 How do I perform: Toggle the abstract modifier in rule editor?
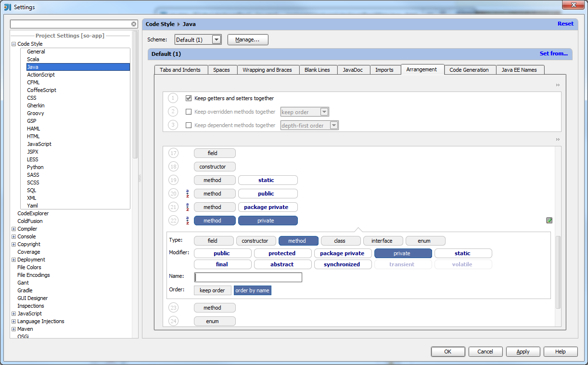[x=282, y=264]
